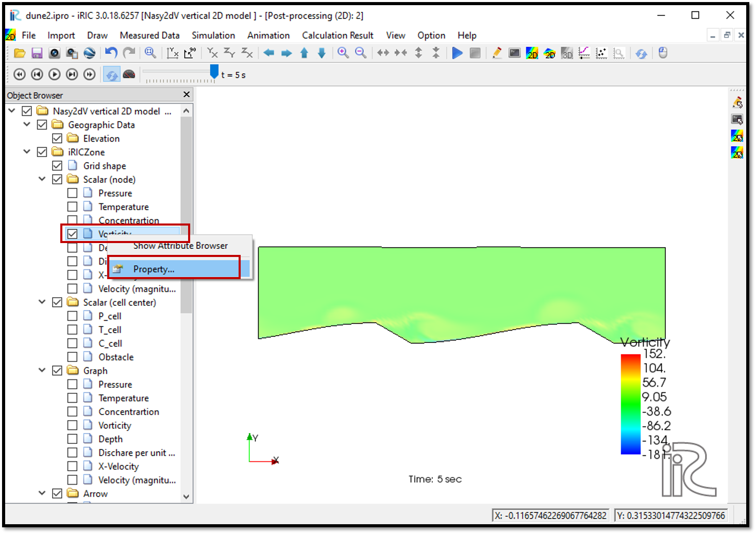756x534 pixels.
Task: Uncheck the Grid shape checkbox
Action: coord(57,166)
